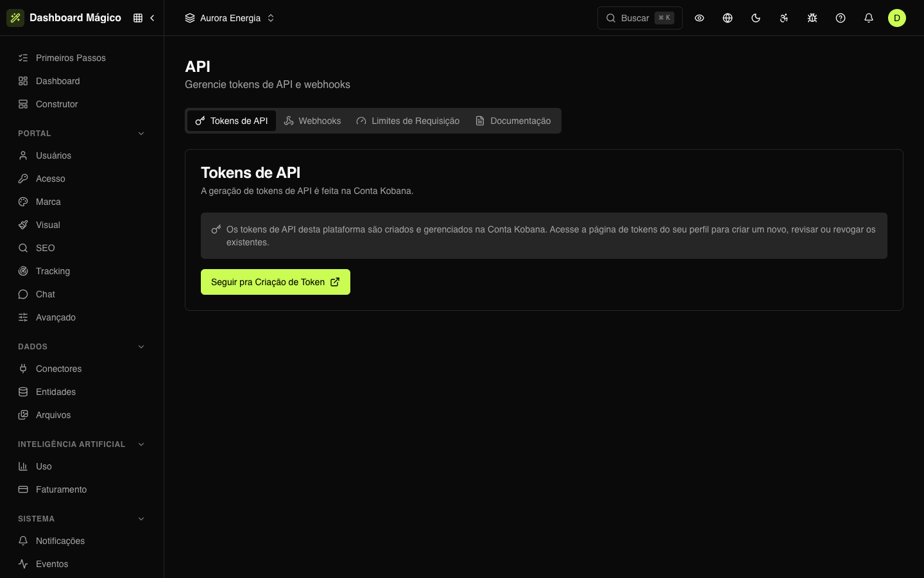Open Notificações in the sidebar
924x578 pixels.
[x=82, y=541]
